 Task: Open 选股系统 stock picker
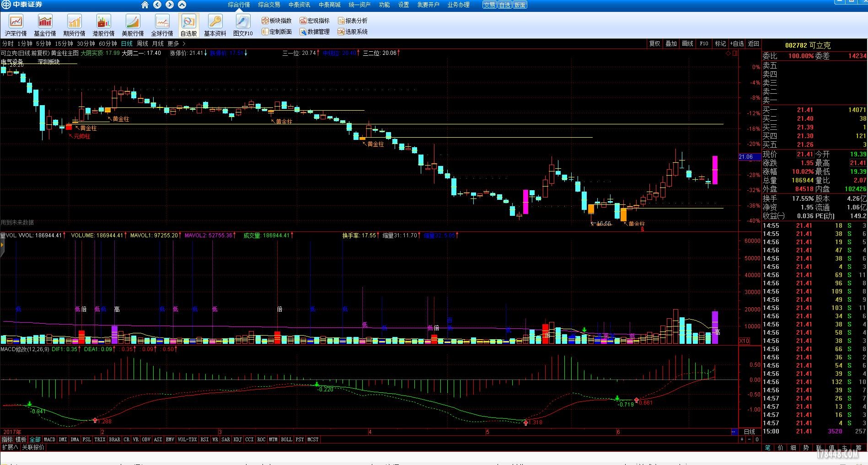coord(353,32)
